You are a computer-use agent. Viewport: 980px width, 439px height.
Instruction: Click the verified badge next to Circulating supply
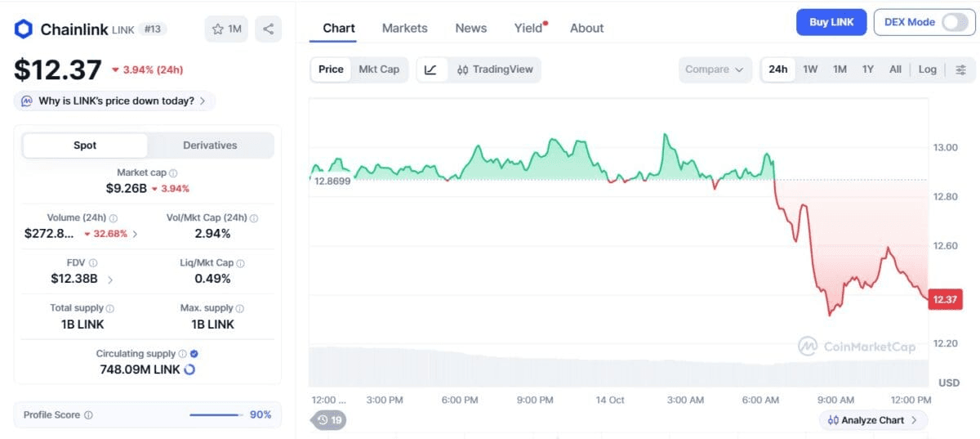194,354
